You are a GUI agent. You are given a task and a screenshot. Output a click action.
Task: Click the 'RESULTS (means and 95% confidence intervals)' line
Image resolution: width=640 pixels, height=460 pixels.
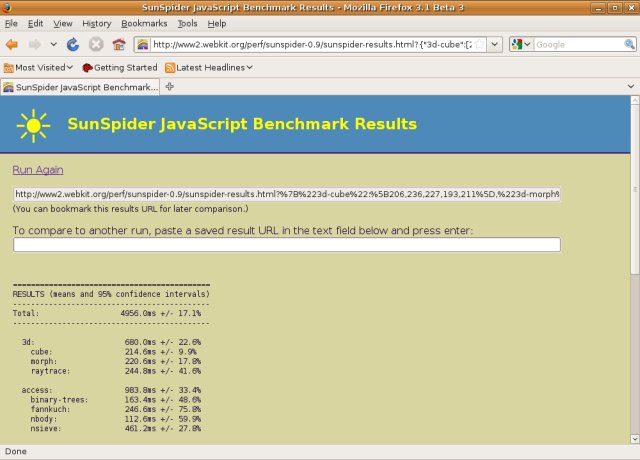111,294
